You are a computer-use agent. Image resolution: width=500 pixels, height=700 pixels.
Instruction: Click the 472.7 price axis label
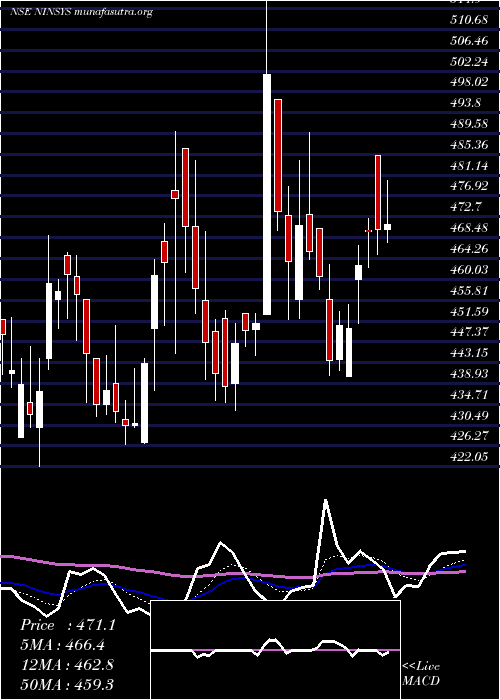[x=465, y=207]
